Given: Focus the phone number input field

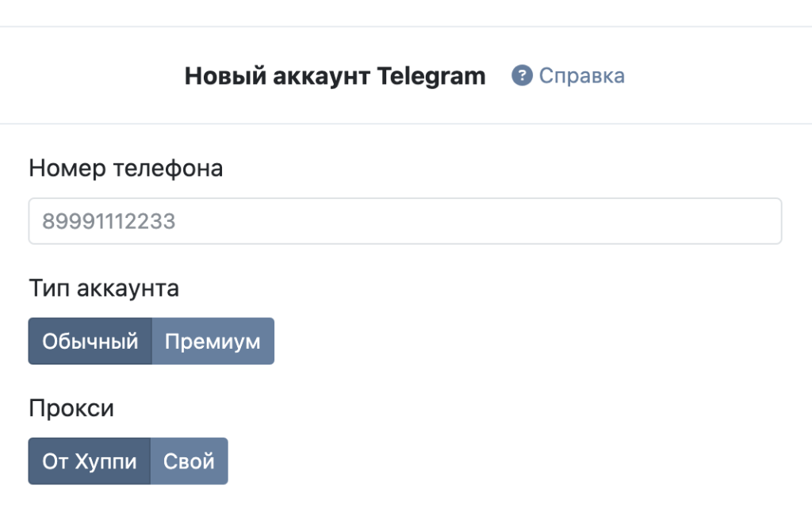Looking at the screenshot, I should point(404,221).
